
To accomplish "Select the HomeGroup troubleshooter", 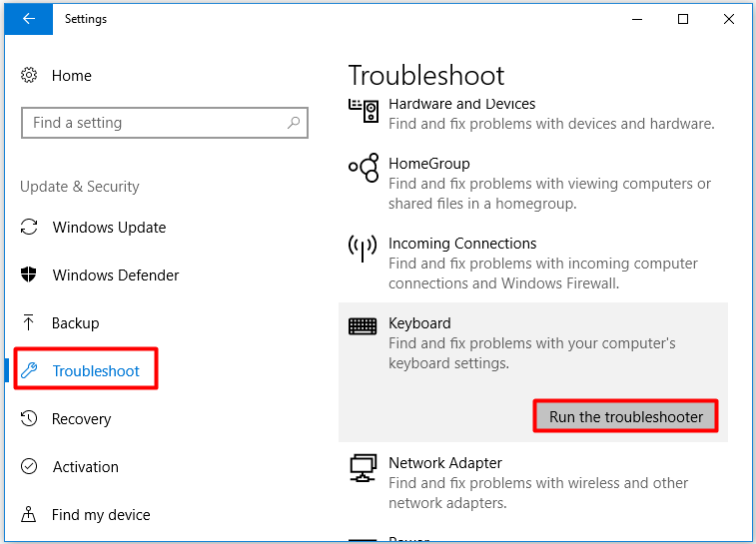I will coord(532,183).
